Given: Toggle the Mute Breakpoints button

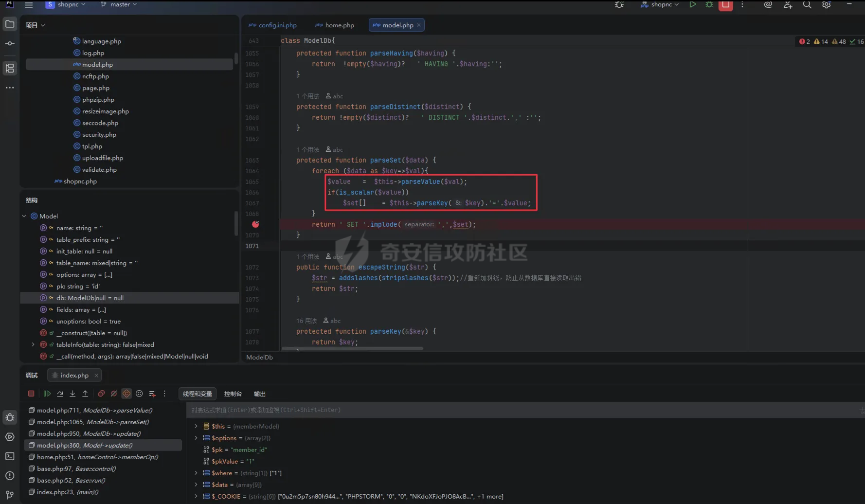Looking at the screenshot, I should [114, 394].
